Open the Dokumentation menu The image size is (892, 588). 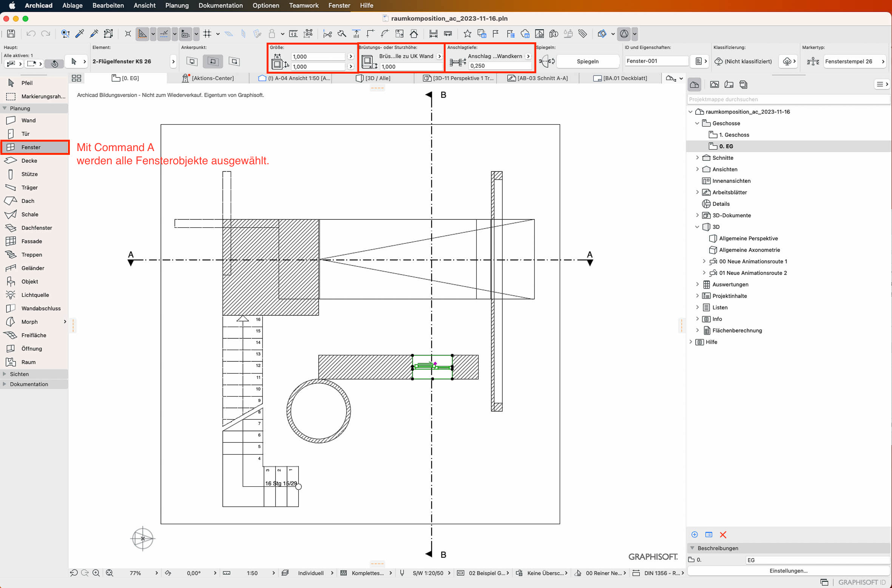[x=221, y=5]
